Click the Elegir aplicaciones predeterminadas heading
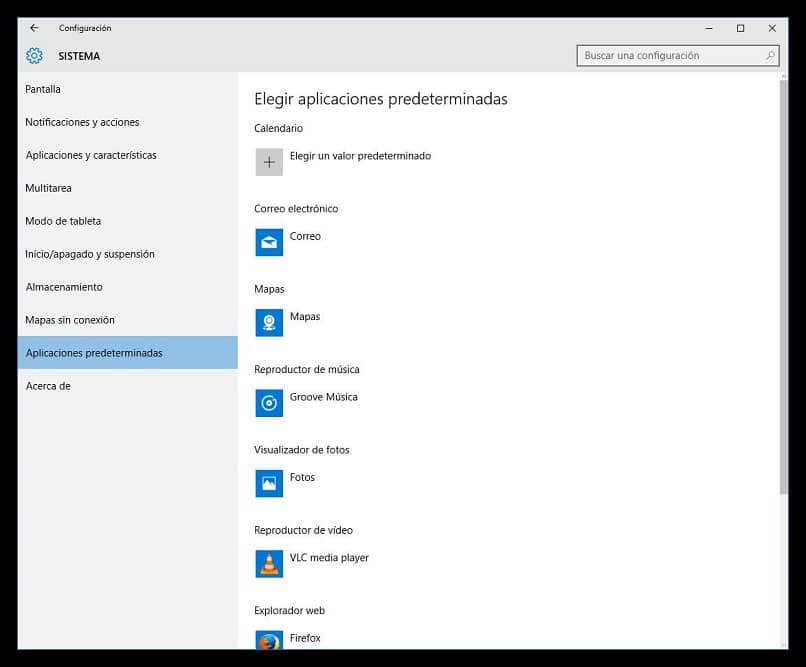The width and height of the screenshot is (806, 667). (x=381, y=99)
